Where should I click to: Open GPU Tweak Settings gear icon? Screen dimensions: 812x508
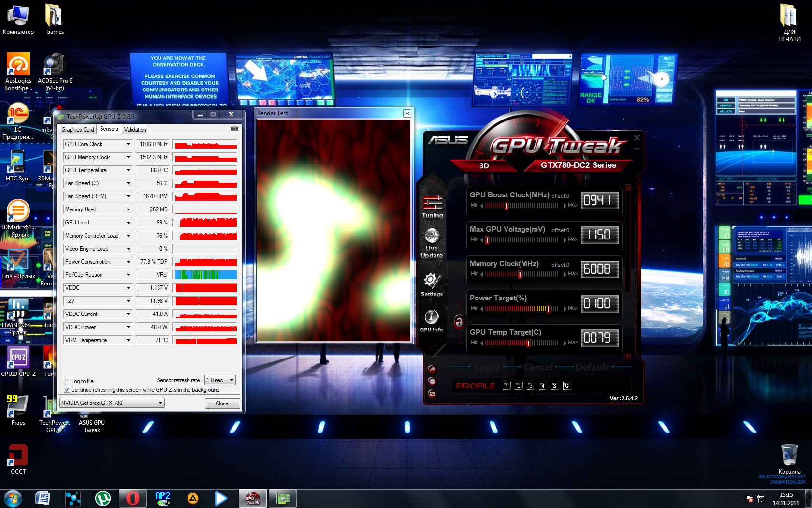(x=432, y=282)
